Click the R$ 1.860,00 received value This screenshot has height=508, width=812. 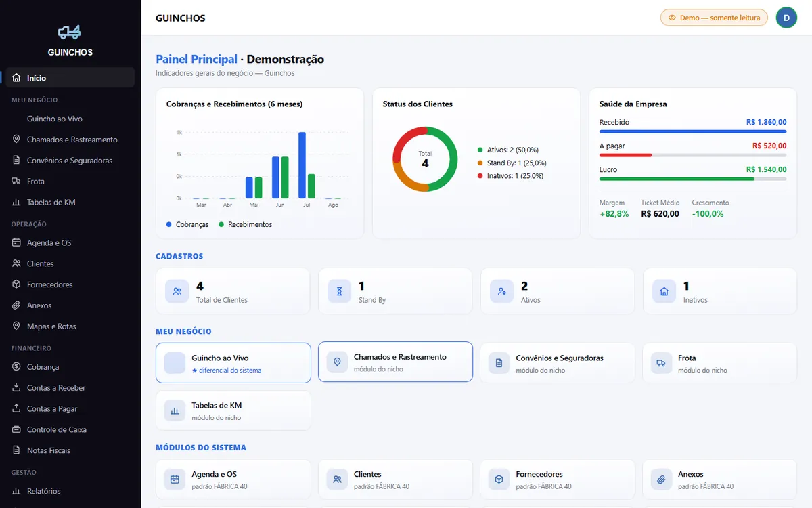767,122
